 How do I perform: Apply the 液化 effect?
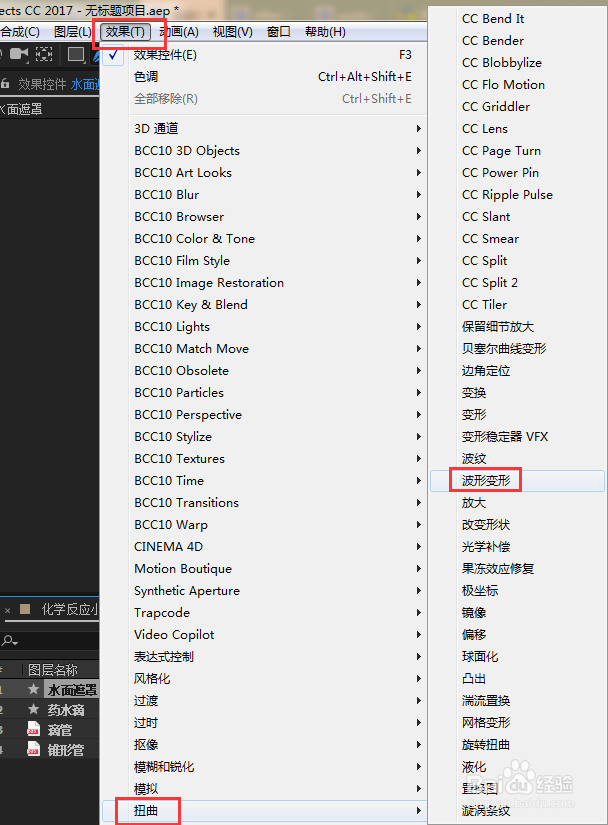[518, 767]
